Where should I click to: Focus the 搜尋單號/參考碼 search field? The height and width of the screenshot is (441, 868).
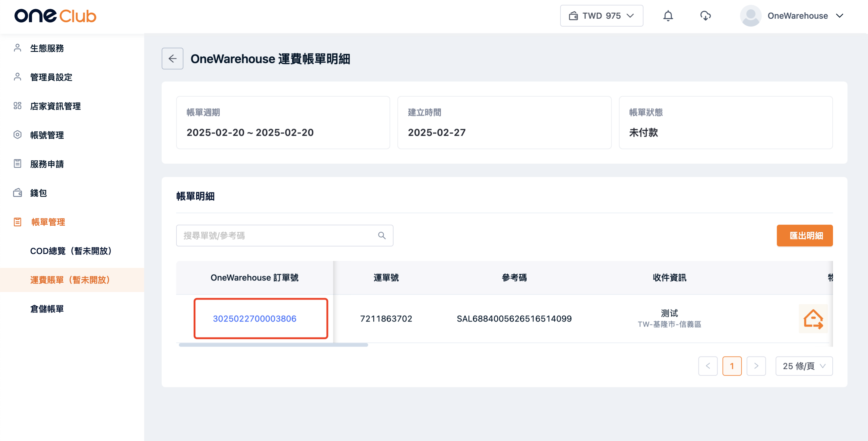click(x=284, y=236)
